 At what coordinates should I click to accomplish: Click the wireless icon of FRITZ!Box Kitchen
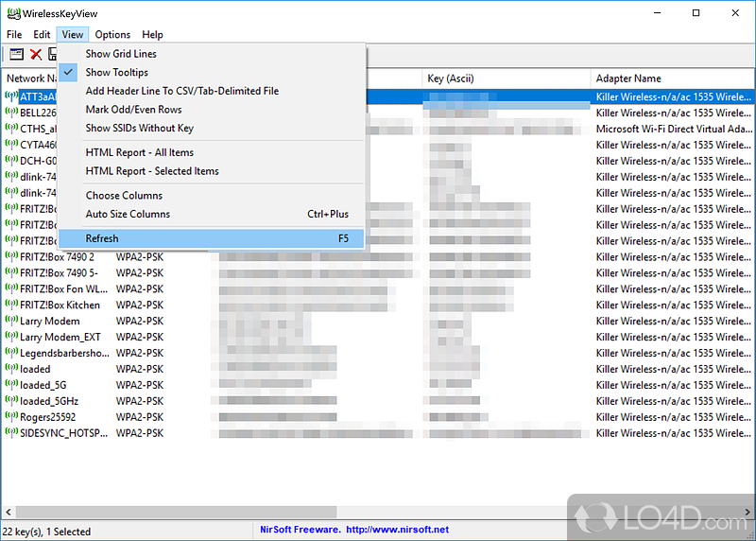[x=11, y=304]
